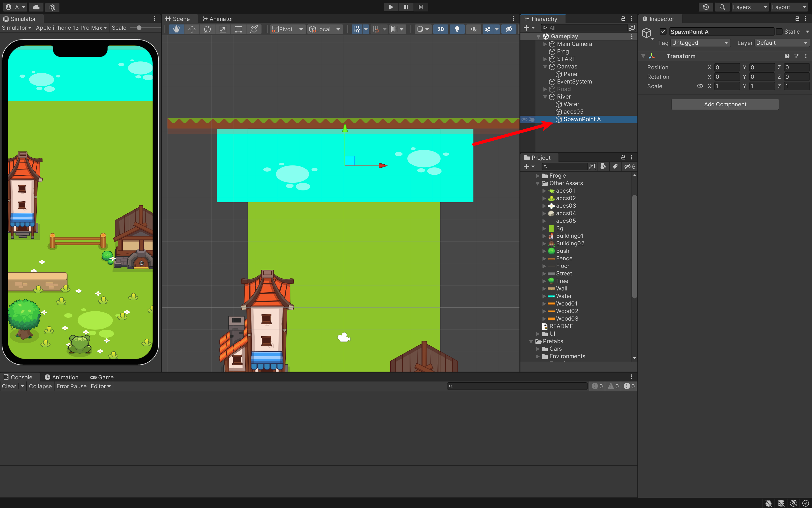Open Simulator panel more options menu
Screen dimensions: 812x508
[x=154, y=19]
